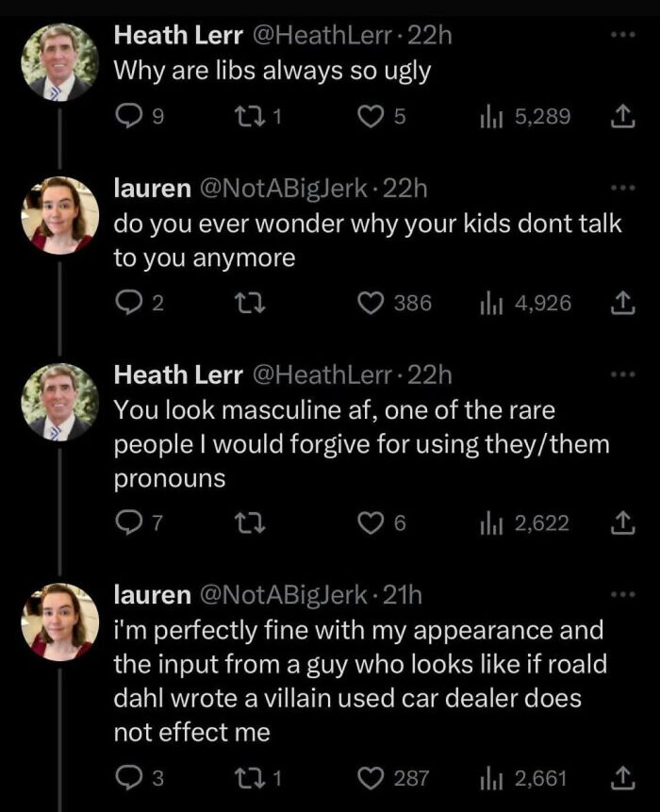660x812 pixels.
Task: Open more options on Heath Lerr's top tweet
Action: point(625,35)
